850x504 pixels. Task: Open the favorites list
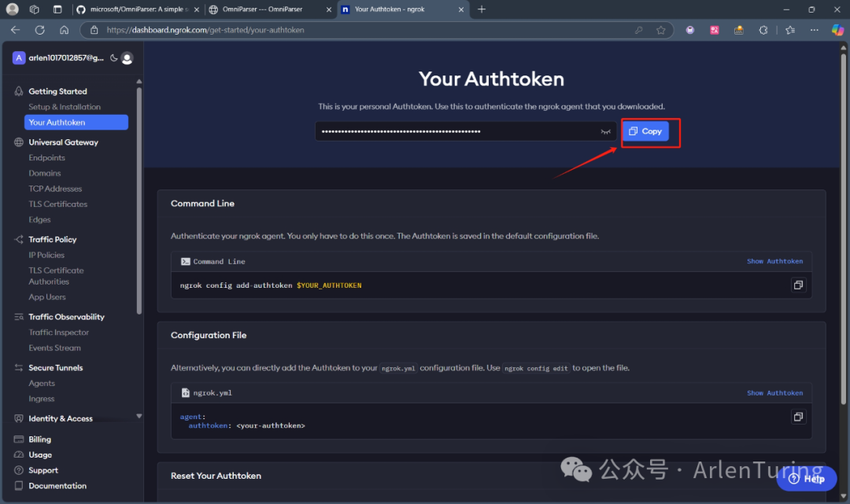click(x=790, y=31)
